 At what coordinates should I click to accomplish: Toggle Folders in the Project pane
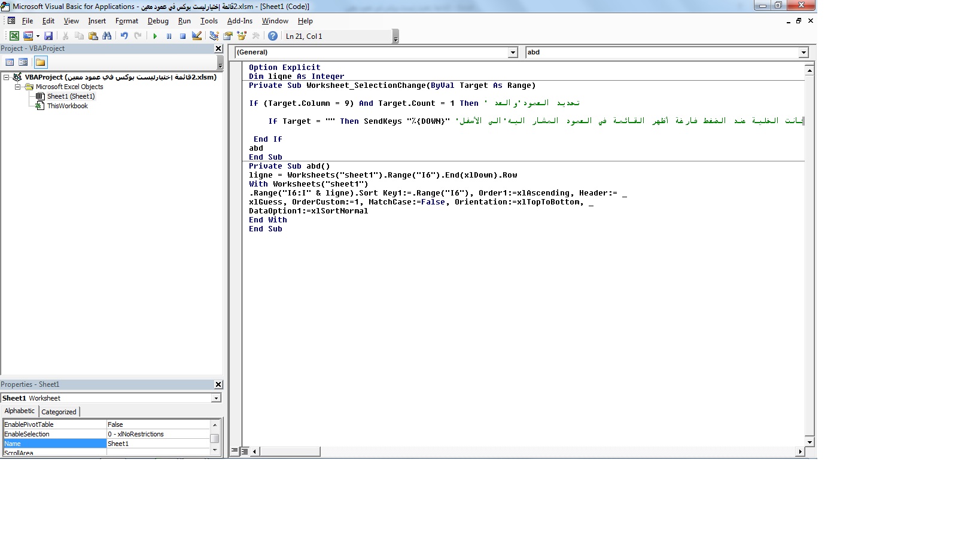(40, 62)
